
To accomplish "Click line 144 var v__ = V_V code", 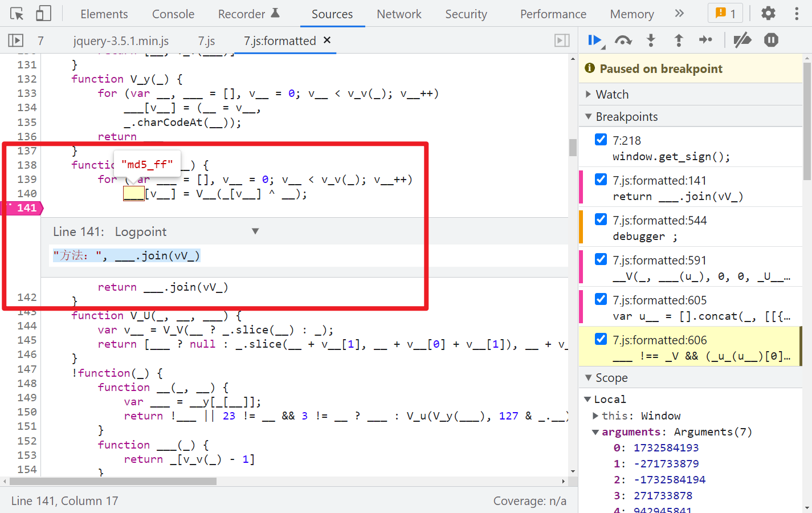I will pos(215,329).
